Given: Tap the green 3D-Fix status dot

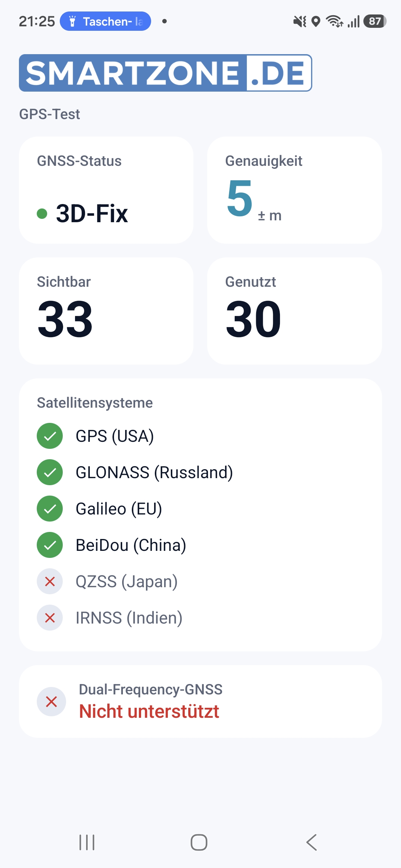Looking at the screenshot, I should [x=42, y=214].
